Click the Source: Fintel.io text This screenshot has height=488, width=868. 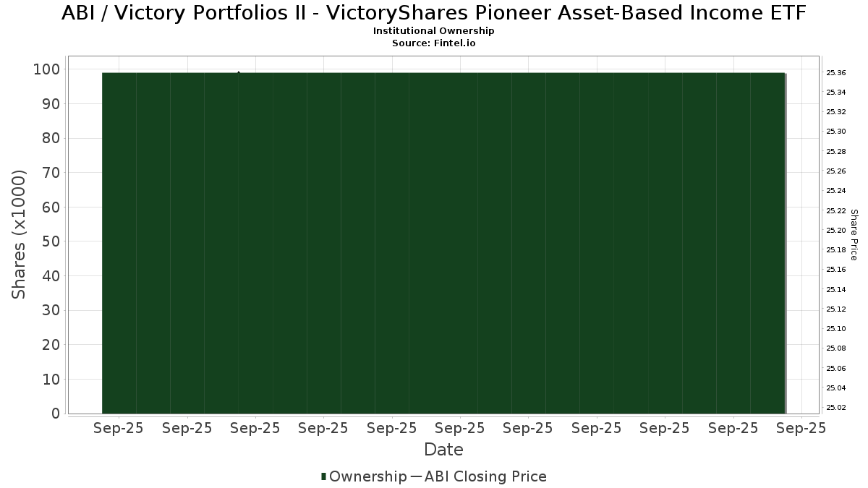pyautogui.click(x=434, y=43)
